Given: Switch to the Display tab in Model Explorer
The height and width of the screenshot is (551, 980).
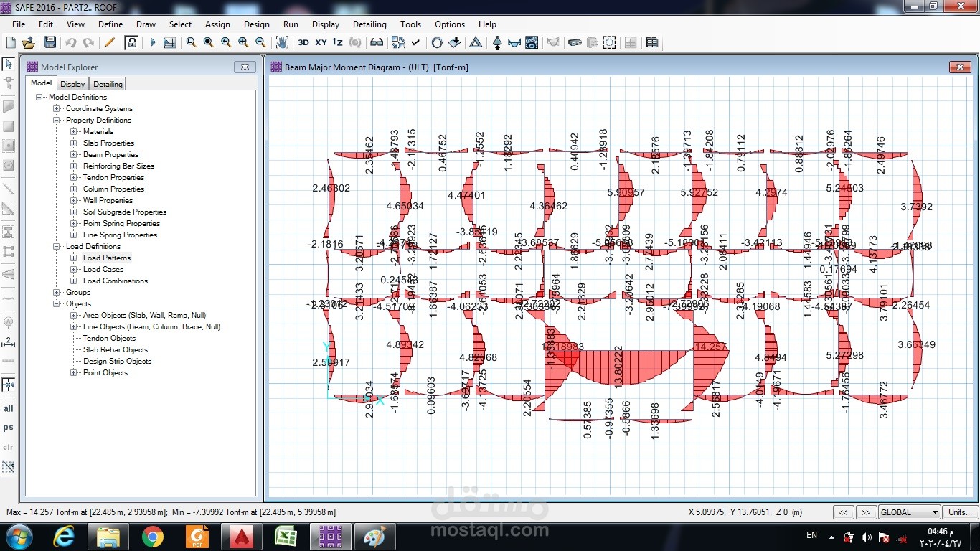Looking at the screenshot, I should pyautogui.click(x=72, y=84).
